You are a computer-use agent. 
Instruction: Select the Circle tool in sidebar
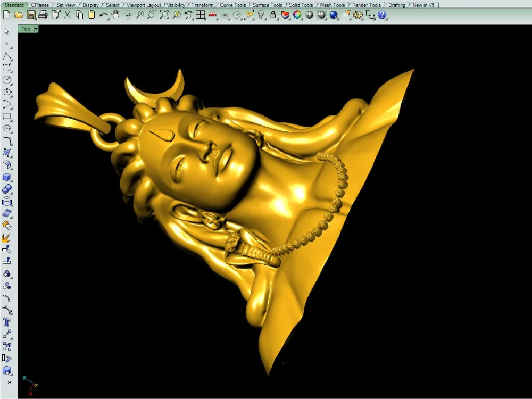pos(7,80)
